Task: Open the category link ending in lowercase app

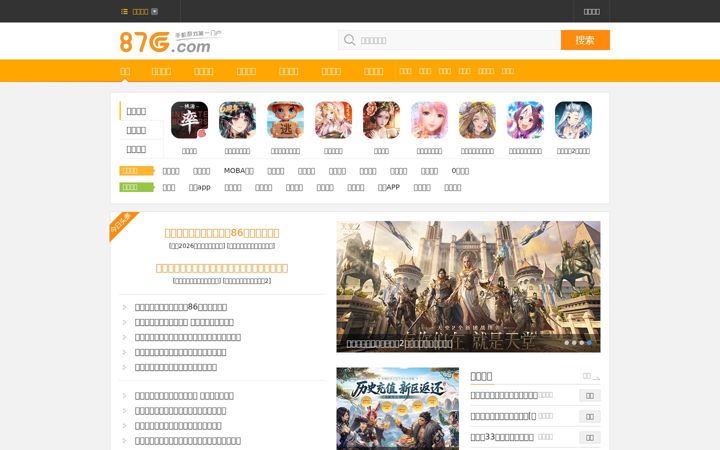Action: [200, 187]
